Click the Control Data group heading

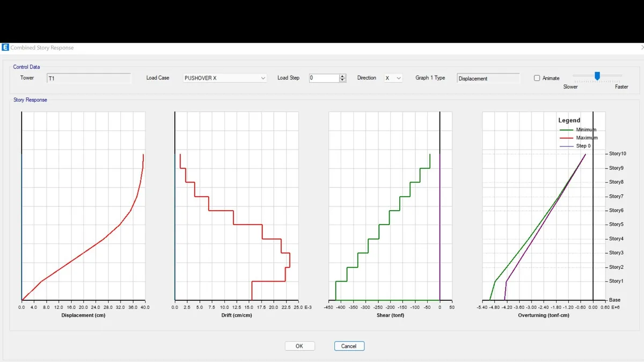(x=27, y=67)
